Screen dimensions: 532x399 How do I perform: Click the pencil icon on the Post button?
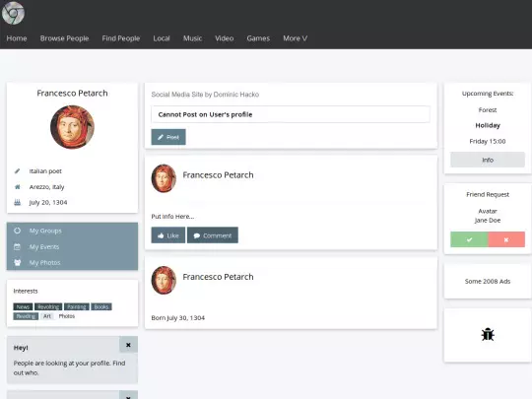(161, 137)
